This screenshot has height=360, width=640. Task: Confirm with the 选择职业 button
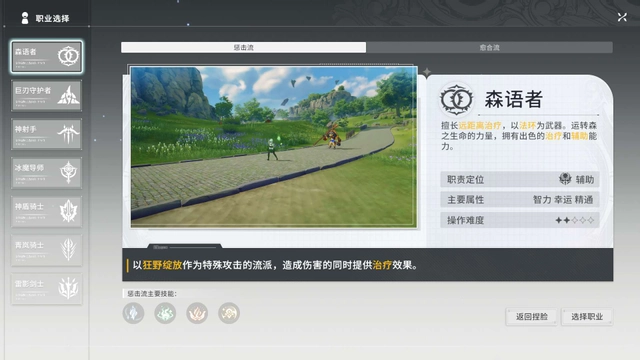(587, 317)
